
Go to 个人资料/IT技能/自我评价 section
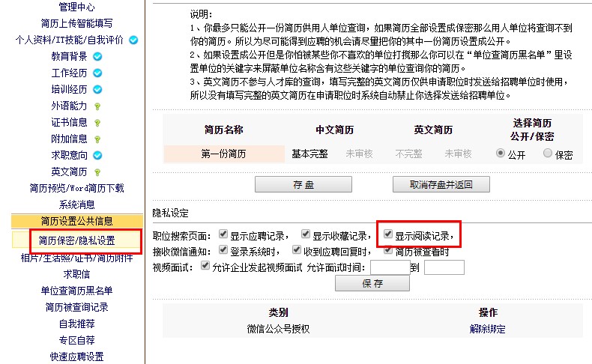click(70, 40)
